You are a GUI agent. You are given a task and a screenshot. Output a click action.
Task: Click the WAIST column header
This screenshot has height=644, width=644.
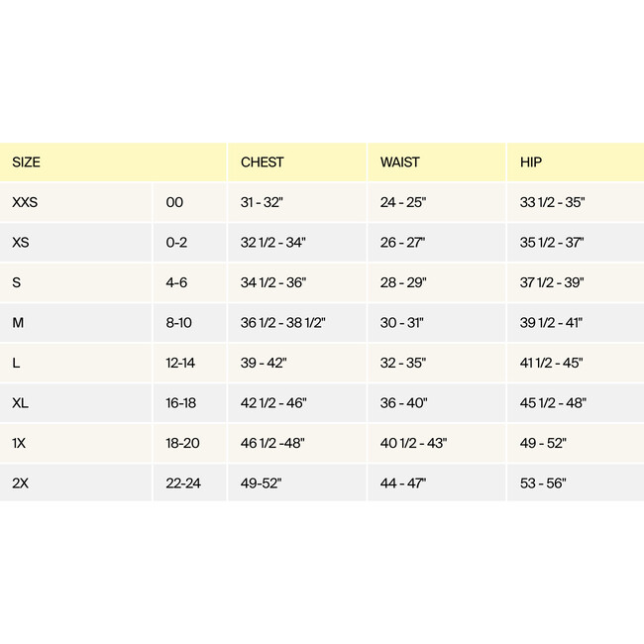(400, 162)
